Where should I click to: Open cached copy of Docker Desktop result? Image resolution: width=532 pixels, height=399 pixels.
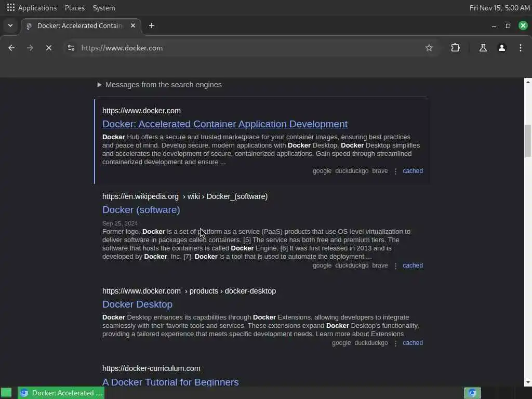[413, 343]
